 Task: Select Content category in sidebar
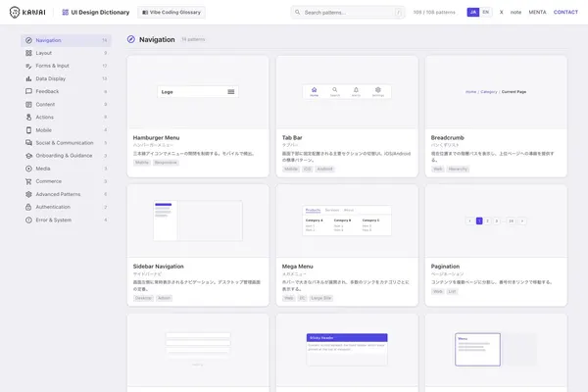(x=66, y=104)
